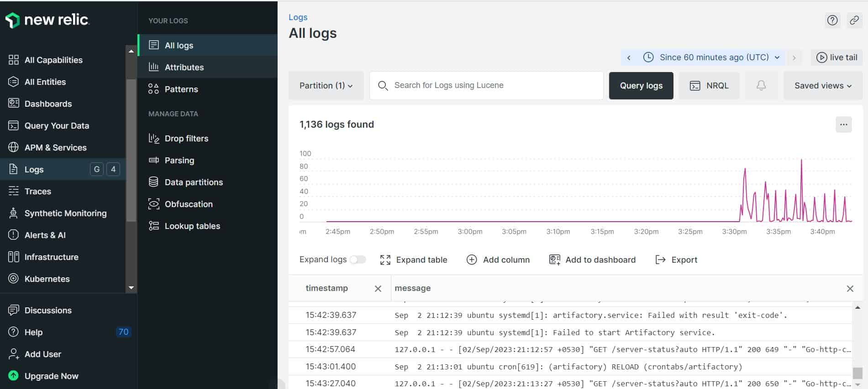Click the Logs breadcrumb link
868x389 pixels.
coord(298,17)
